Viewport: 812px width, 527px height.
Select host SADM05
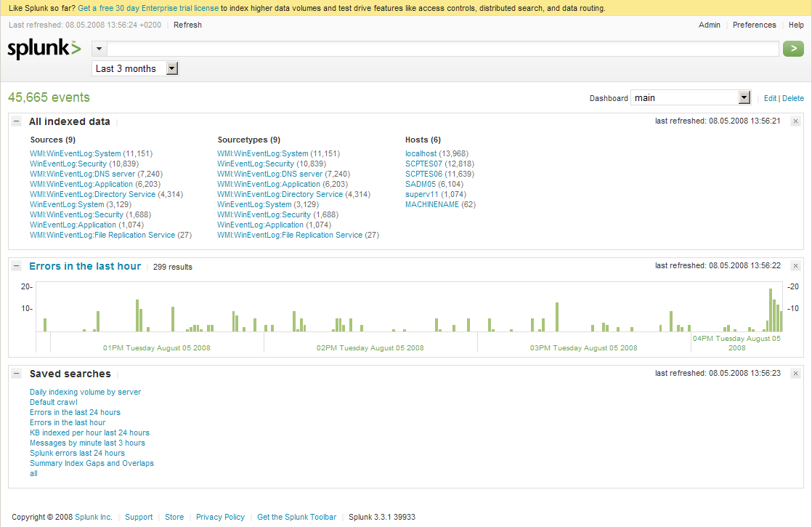tap(421, 185)
